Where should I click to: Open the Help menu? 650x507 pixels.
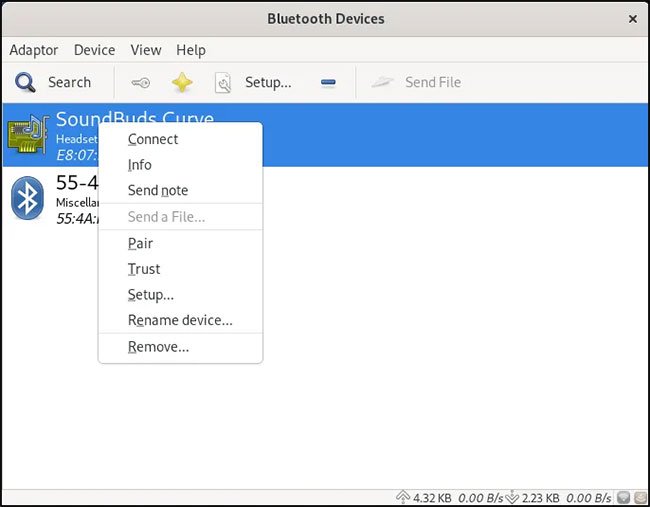[191, 50]
